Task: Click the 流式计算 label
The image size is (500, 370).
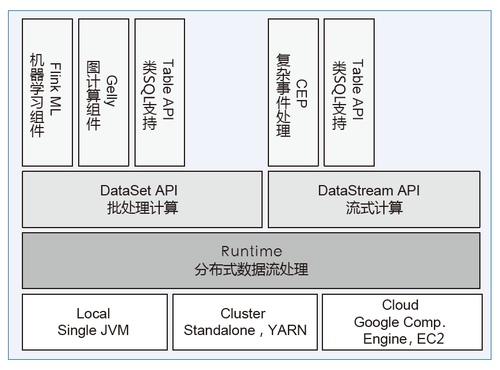Action: [374, 208]
